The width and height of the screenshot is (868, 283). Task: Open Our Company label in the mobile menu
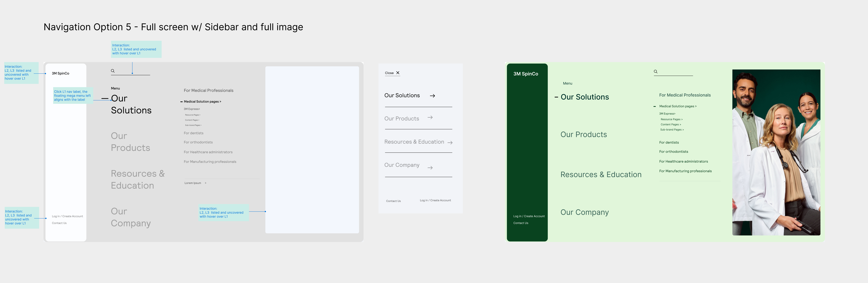[402, 165]
